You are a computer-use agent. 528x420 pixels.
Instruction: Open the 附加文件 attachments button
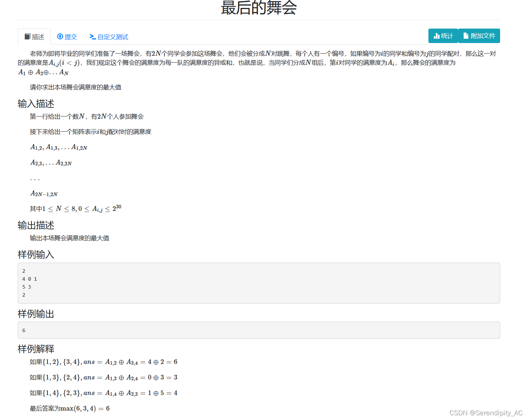point(479,36)
